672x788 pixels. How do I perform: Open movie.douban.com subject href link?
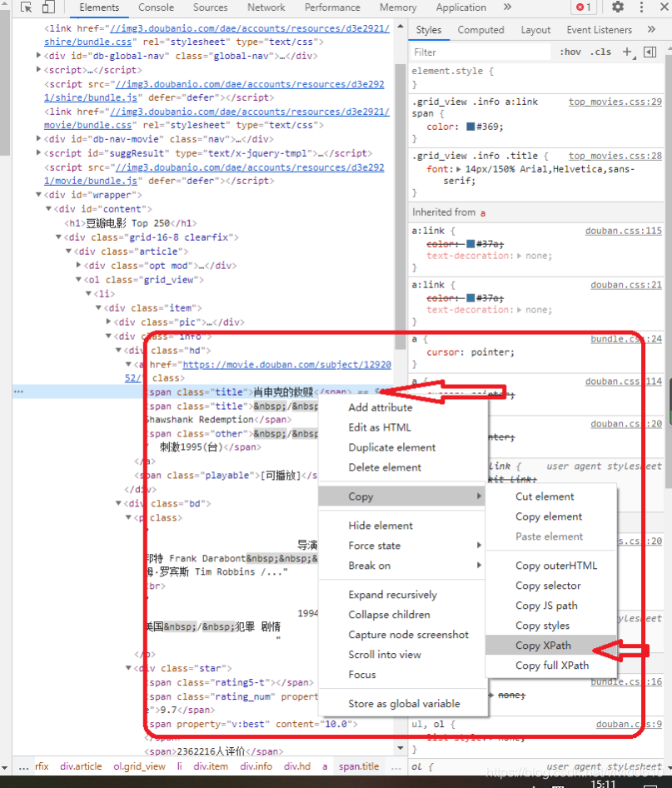click(x=286, y=365)
